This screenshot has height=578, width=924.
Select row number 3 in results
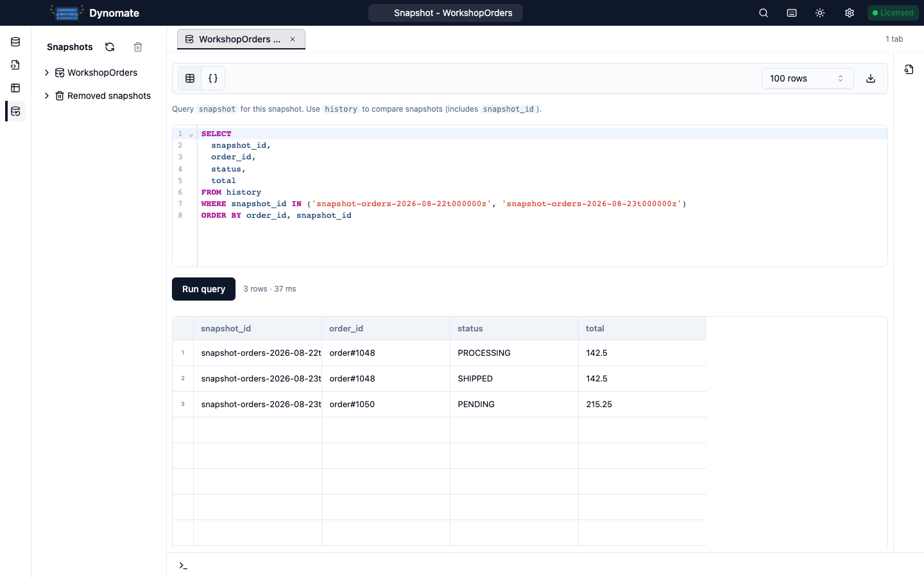[x=183, y=404]
